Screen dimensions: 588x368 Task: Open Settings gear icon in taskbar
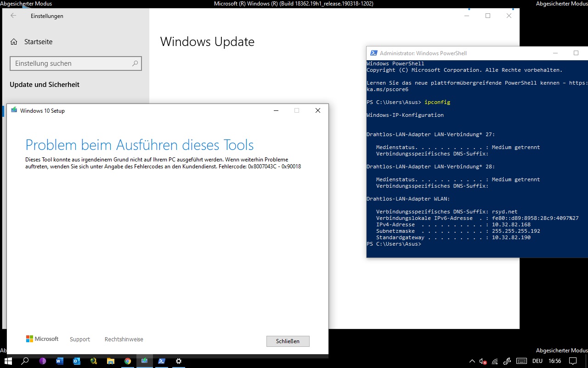pyautogui.click(x=179, y=361)
